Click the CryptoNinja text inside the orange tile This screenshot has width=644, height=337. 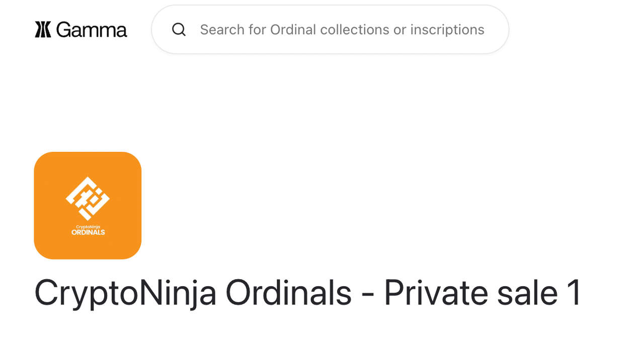pyautogui.click(x=88, y=226)
